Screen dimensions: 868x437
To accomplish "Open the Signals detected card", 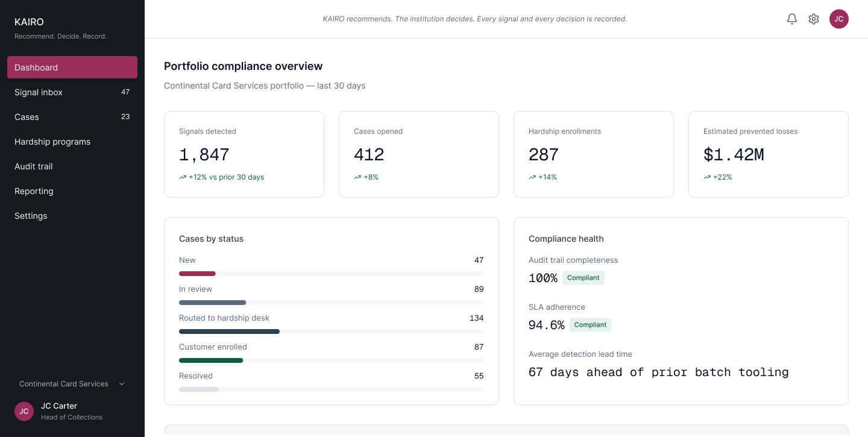I will (244, 154).
